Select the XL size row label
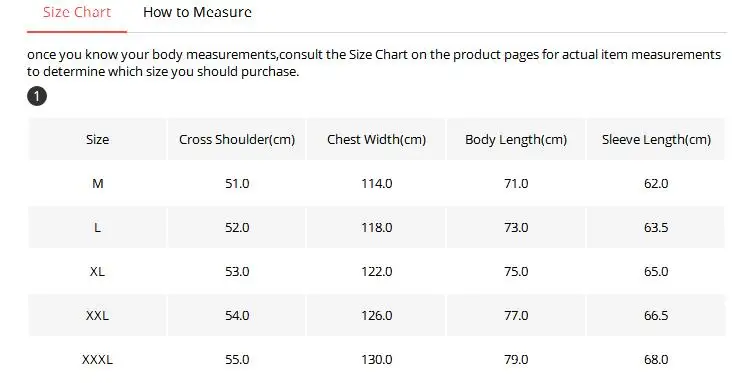 click(97, 271)
